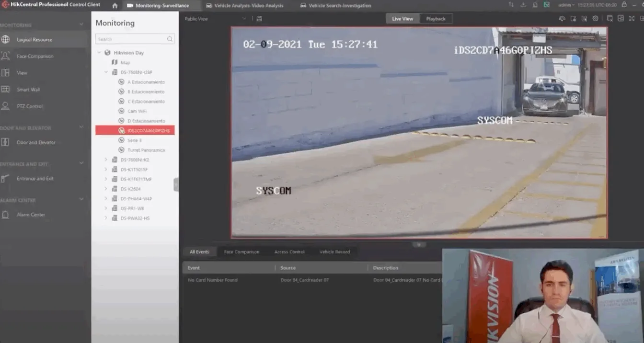Open PTZ Control in the sidebar

click(30, 106)
